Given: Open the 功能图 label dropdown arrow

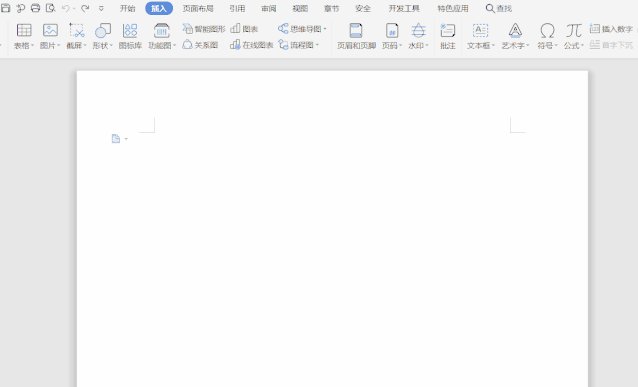Looking at the screenshot, I should click(x=174, y=46).
